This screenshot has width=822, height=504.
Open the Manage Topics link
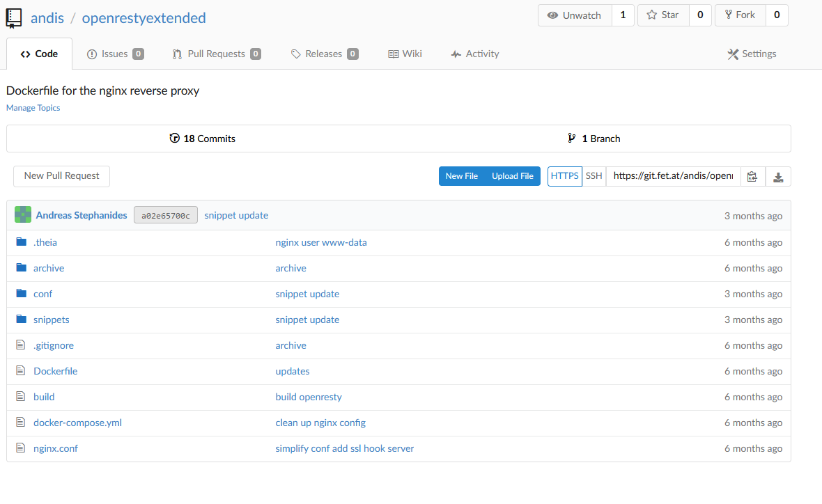(x=33, y=107)
